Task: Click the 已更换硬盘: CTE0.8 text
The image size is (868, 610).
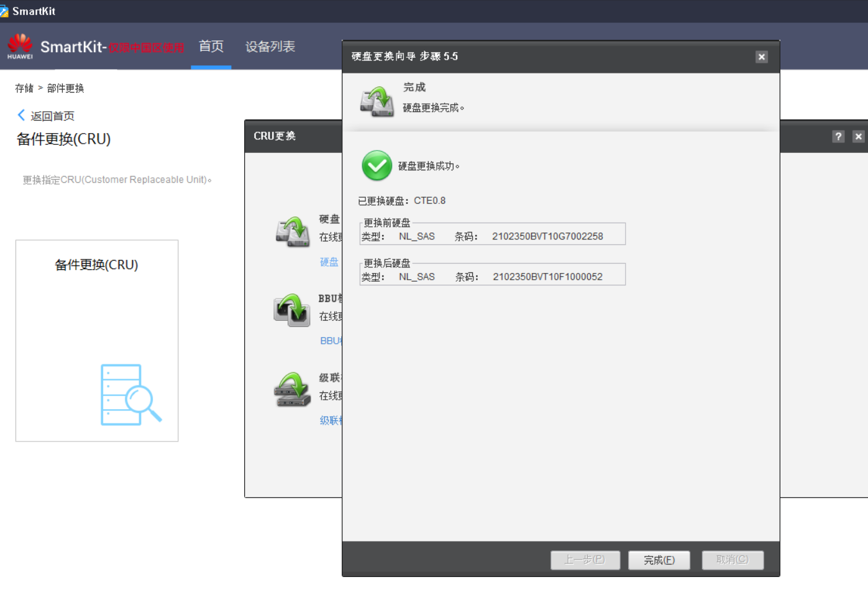Action: 402,201
